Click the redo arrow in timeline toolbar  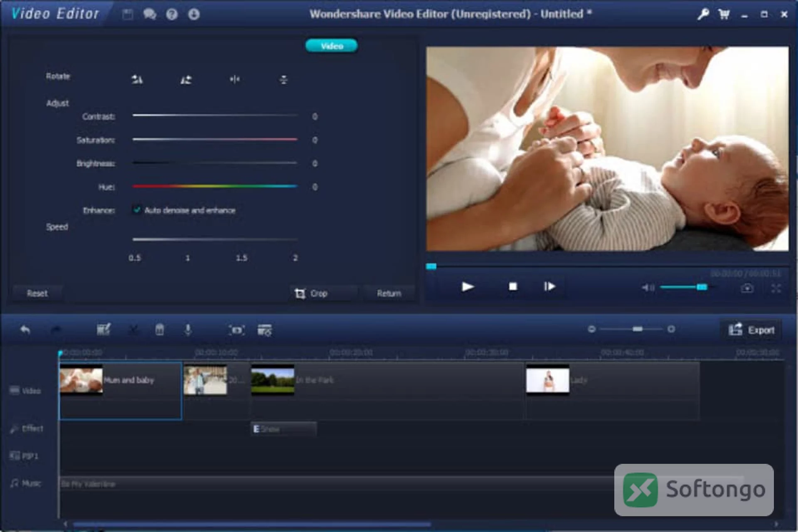pyautogui.click(x=56, y=330)
